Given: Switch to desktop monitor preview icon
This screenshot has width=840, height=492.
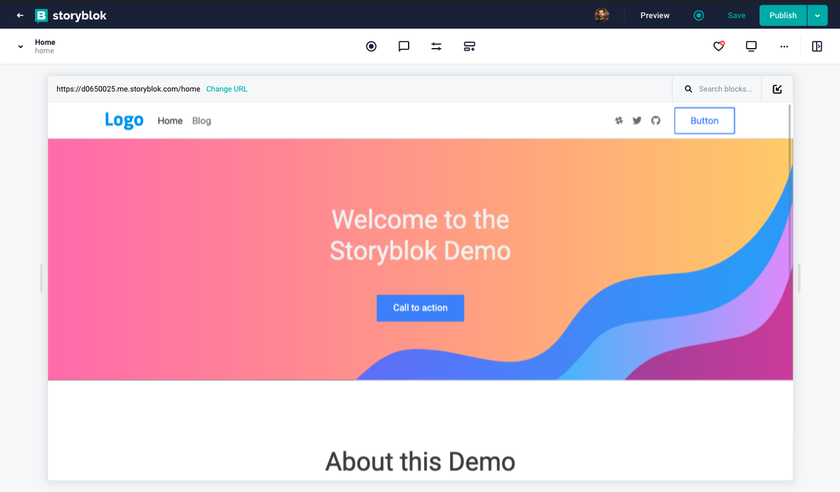Looking at the screenshot, I should [751, 47].
